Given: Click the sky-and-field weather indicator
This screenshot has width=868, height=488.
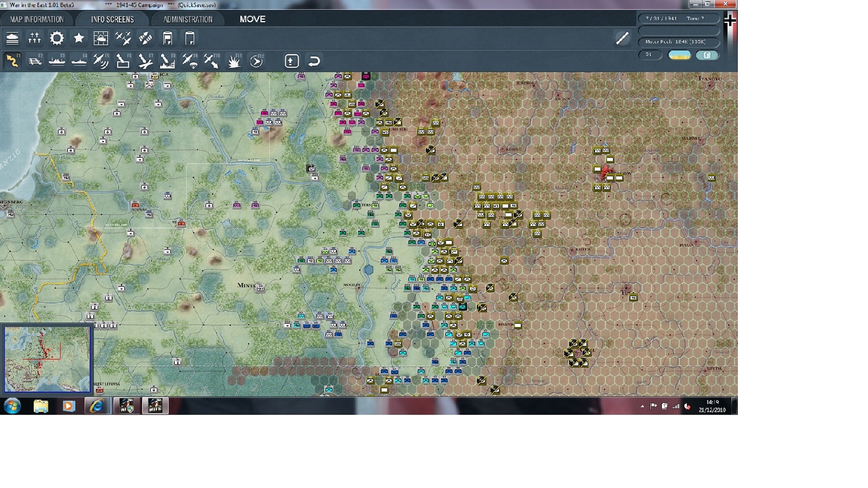Looking at the screenshot, I should 680,55.
